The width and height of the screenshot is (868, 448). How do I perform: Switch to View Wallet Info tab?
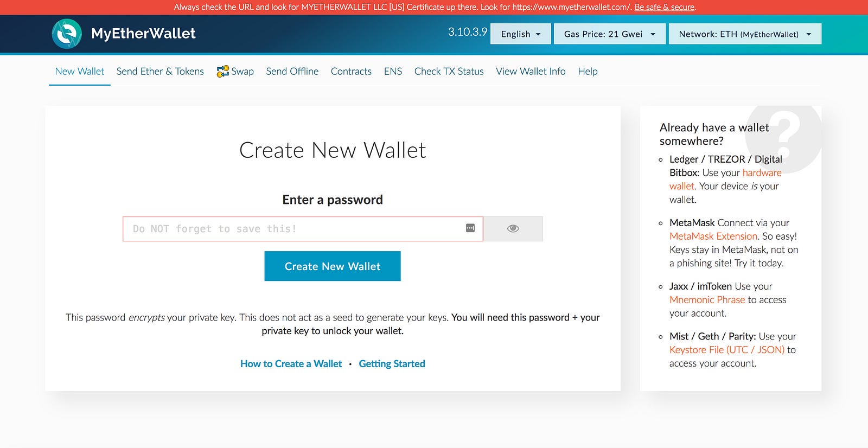[x=531, y=72]
